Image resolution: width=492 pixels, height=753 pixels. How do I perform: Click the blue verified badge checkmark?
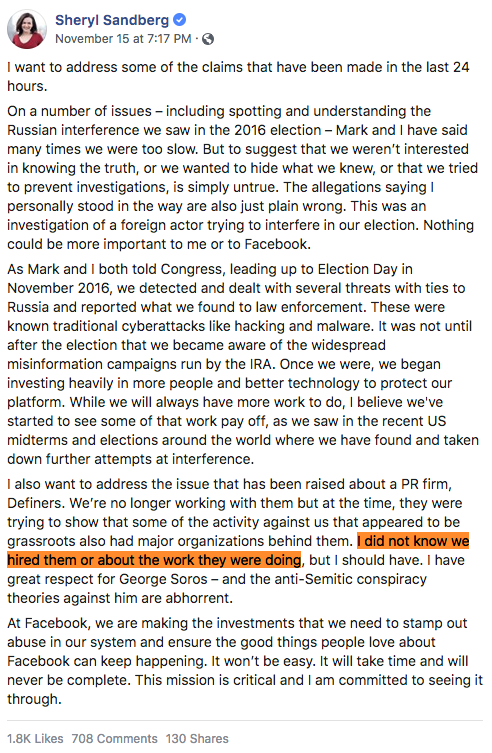point(180,20)
